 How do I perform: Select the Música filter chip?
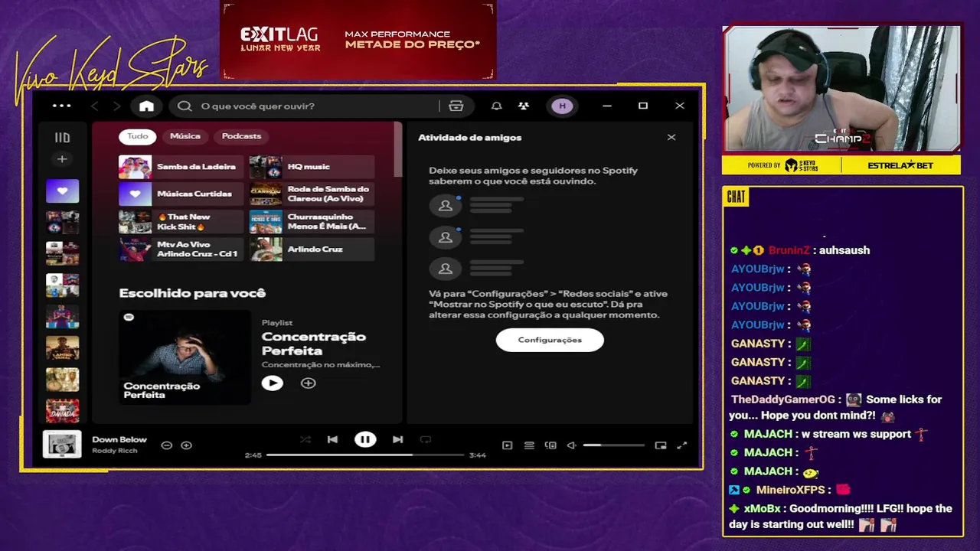click(185, 136)
